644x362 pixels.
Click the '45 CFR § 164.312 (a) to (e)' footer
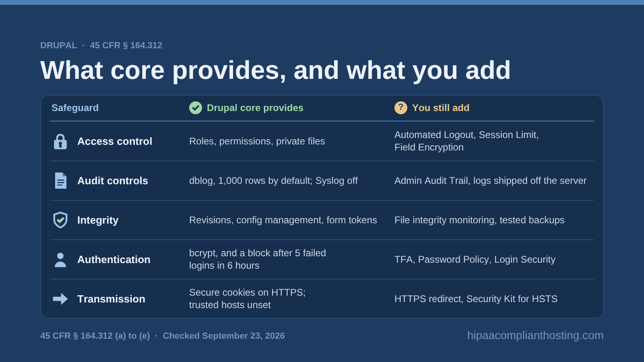click(x=95, y=336)
